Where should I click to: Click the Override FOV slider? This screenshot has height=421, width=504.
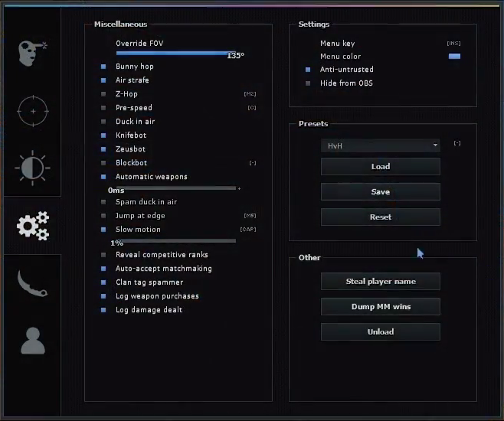click(x=176, y=54)
